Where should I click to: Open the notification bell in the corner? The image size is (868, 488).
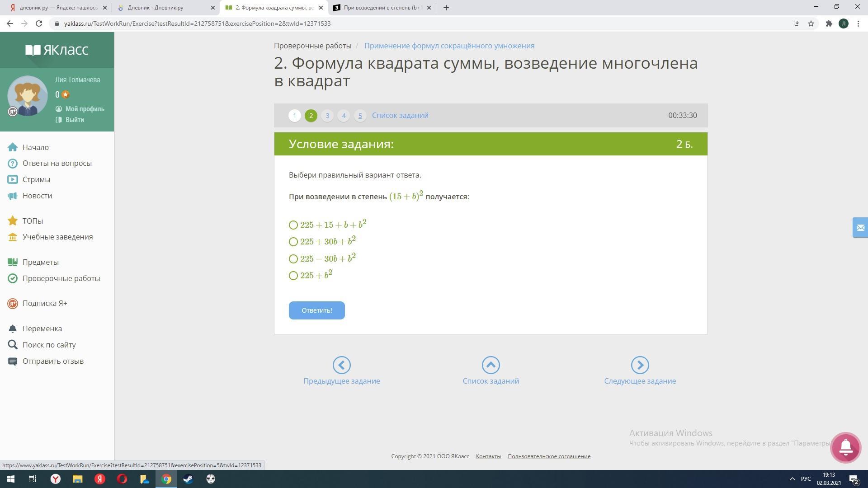(x=845, y=447)
